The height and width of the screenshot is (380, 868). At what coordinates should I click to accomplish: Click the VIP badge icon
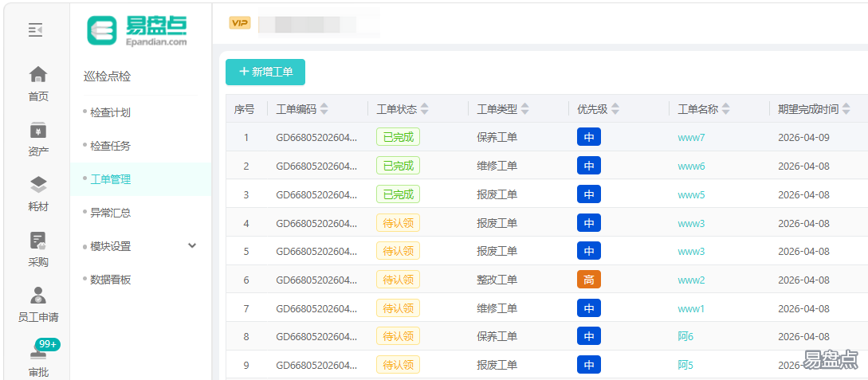click(x=240, y=22)
